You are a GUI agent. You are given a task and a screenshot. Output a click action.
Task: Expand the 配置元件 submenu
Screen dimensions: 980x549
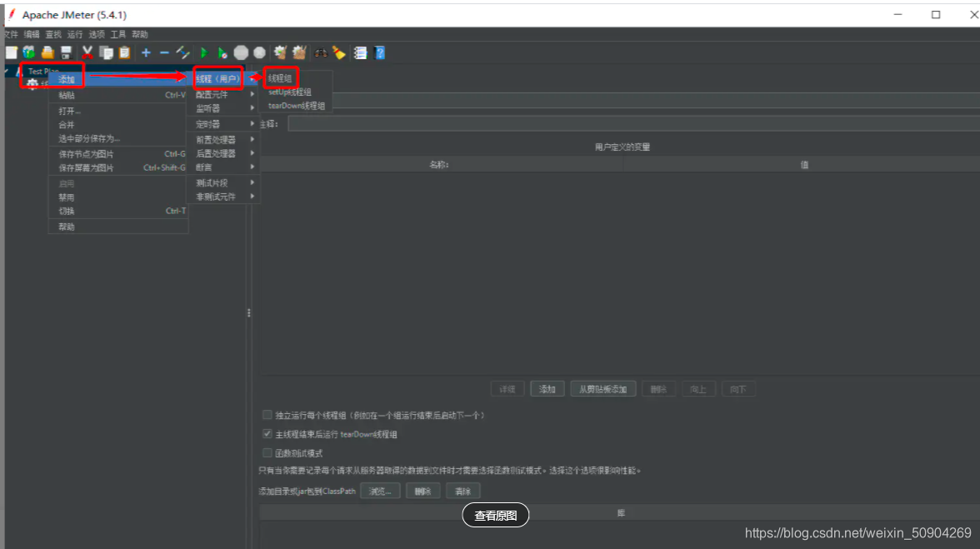pos(223,94)
